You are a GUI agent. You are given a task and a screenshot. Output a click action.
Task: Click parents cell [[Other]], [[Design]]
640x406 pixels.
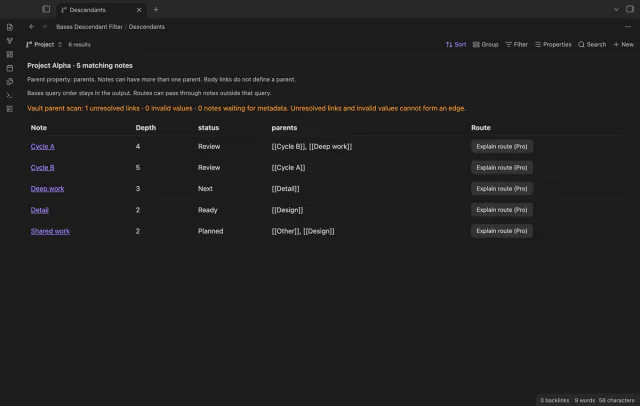pyautogui.click(x=303, y=231)
